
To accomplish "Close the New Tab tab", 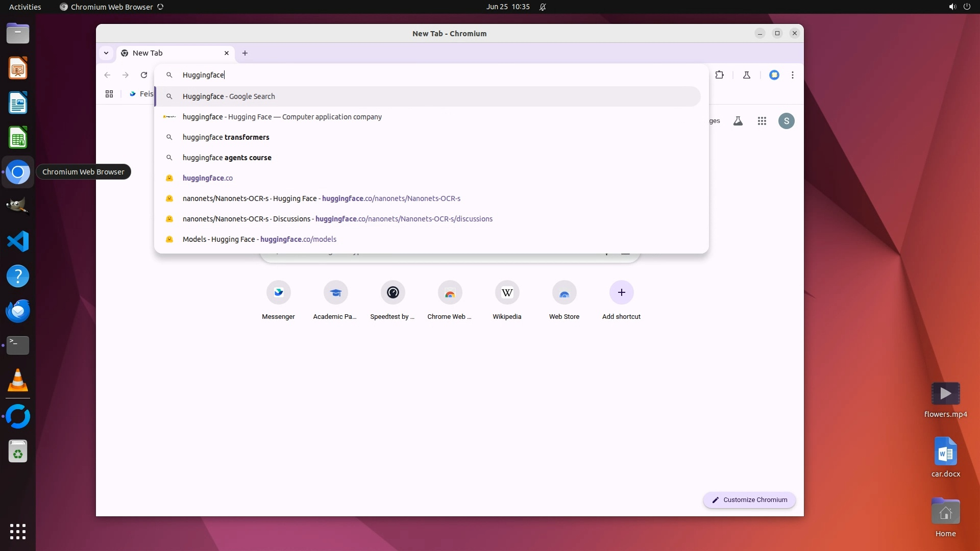I will pos(227,53).
